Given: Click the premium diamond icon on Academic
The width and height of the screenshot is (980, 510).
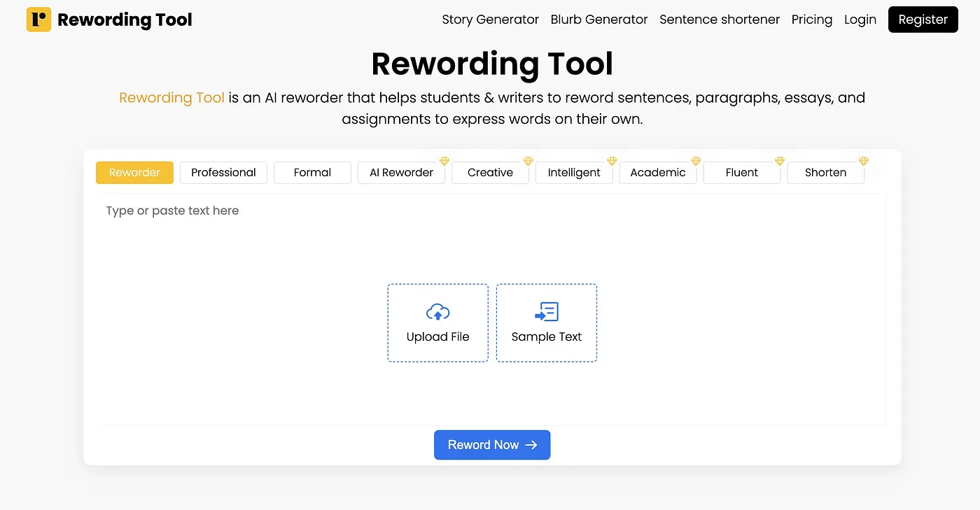Looking at the screenshot, I should [696, 162].
